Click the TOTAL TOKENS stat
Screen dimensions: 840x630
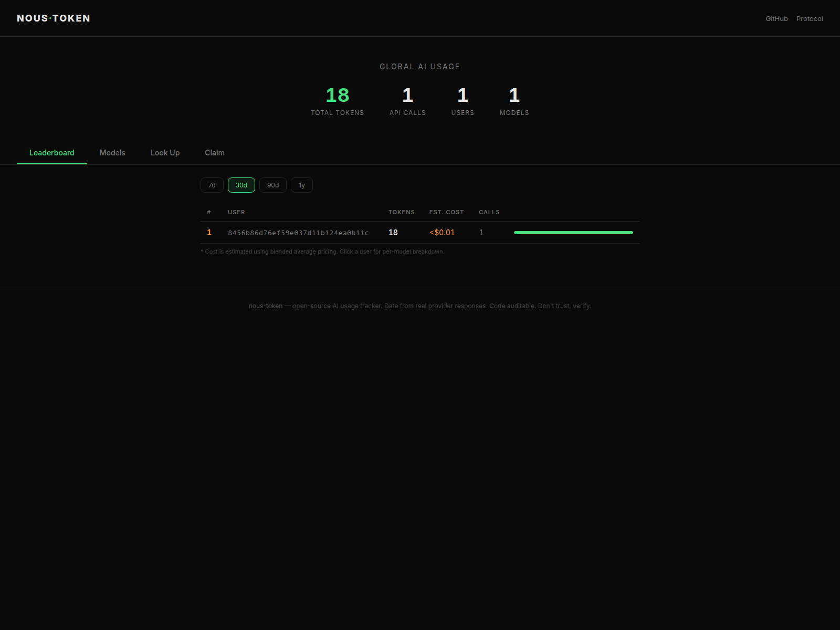click(x=338, y=101)
